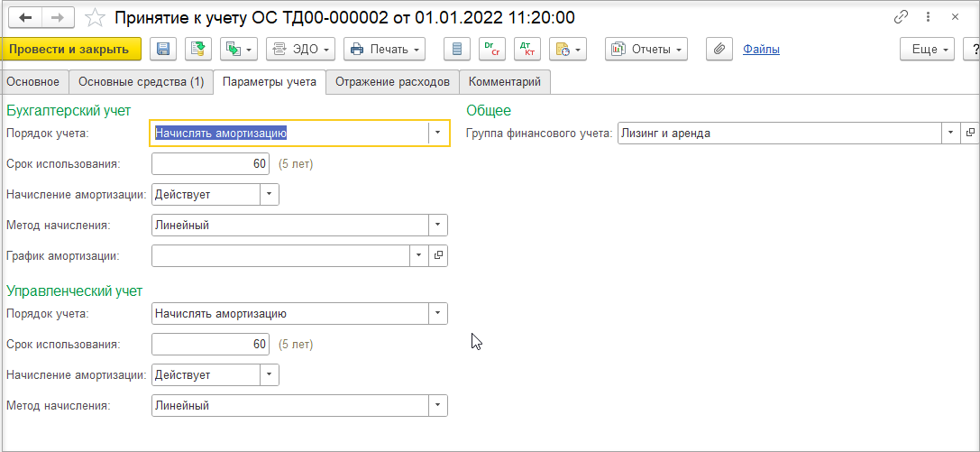Expand the Печать print menu
980x452 pixels.
coord(384,50)
